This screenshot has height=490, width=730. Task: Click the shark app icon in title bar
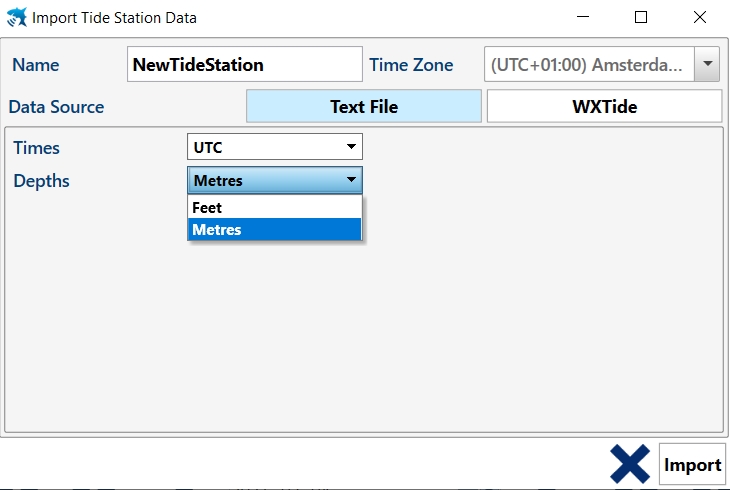16,18
